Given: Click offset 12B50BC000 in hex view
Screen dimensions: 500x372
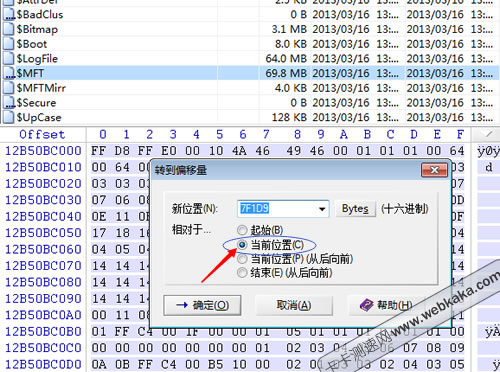Looking at the screenshot, I should tap(43, 151).
